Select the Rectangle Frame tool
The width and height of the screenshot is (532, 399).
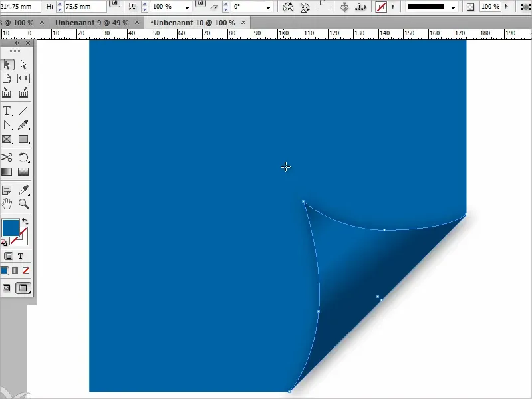point(7,139)
